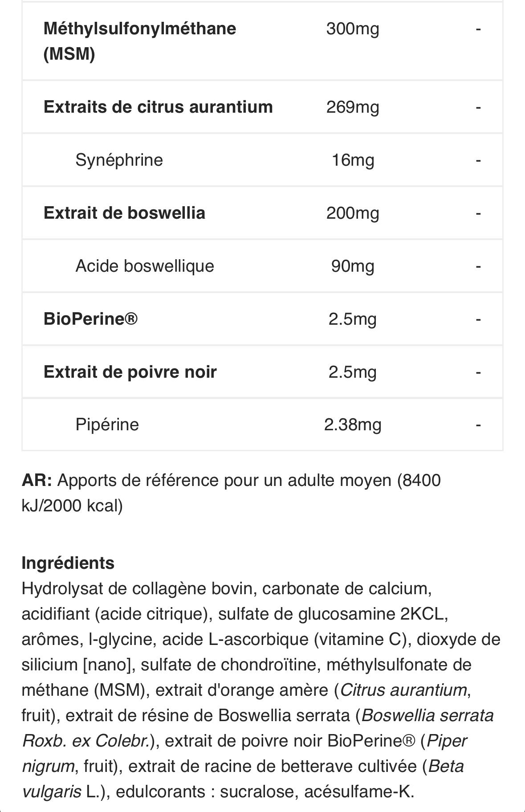Tap the "Synéphrine" sub-row label

[119, 159]
